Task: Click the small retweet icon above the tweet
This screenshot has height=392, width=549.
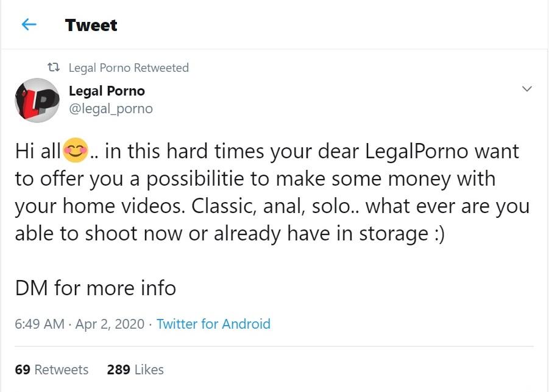Action: (x=54, y=68)
